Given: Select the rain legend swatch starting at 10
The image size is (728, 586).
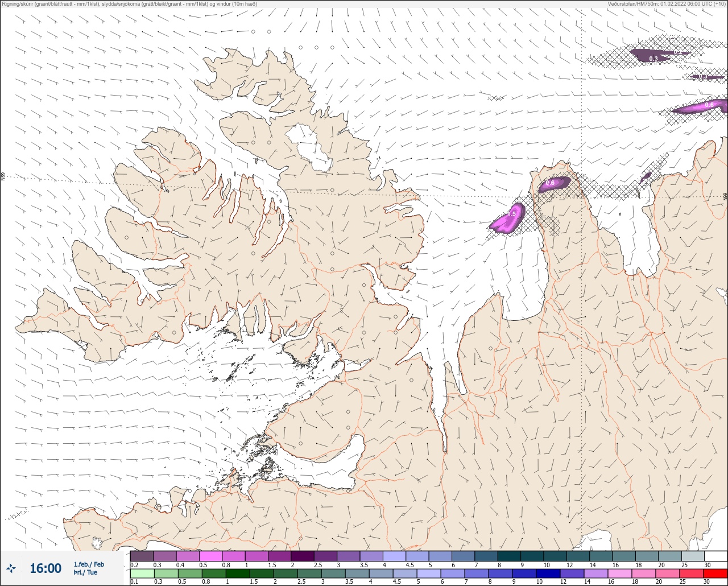Looking at the screenshot, I should click(548, 573).
